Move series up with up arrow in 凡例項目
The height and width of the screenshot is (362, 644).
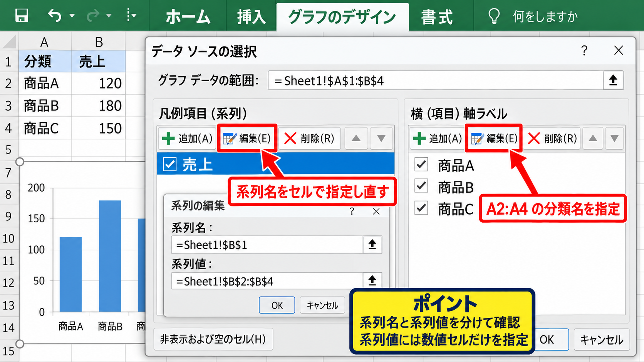coord(356,138)
